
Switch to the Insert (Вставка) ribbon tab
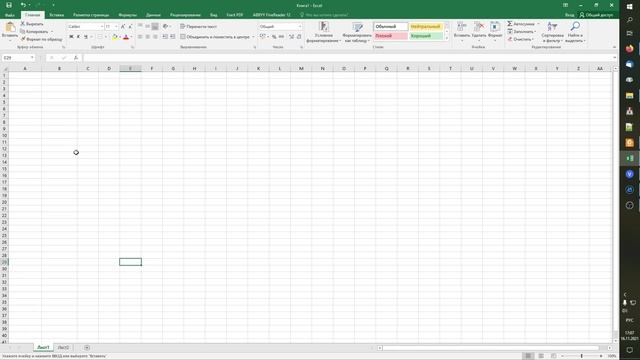56,15
